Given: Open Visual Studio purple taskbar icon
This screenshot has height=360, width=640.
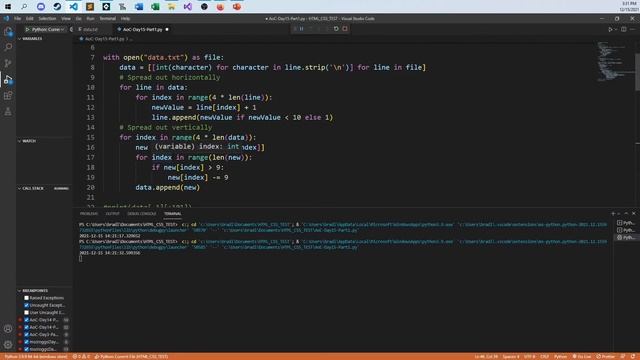Looking at the screenshot, I should [188, 7].
